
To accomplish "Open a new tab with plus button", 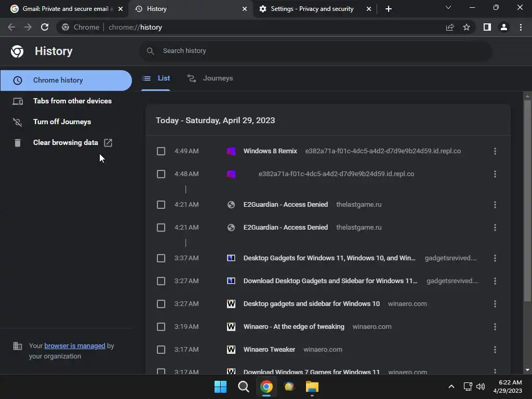I will 389,9.
